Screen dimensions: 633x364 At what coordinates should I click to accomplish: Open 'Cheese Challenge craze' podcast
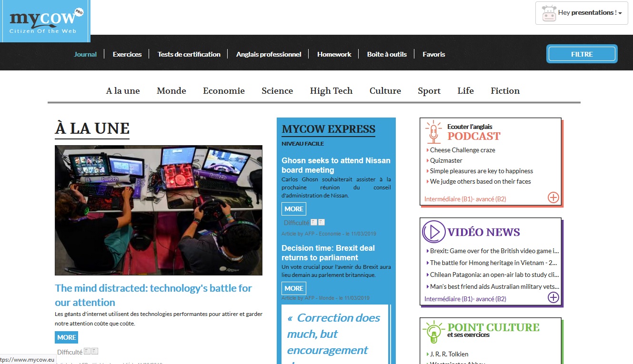(462, 150)
